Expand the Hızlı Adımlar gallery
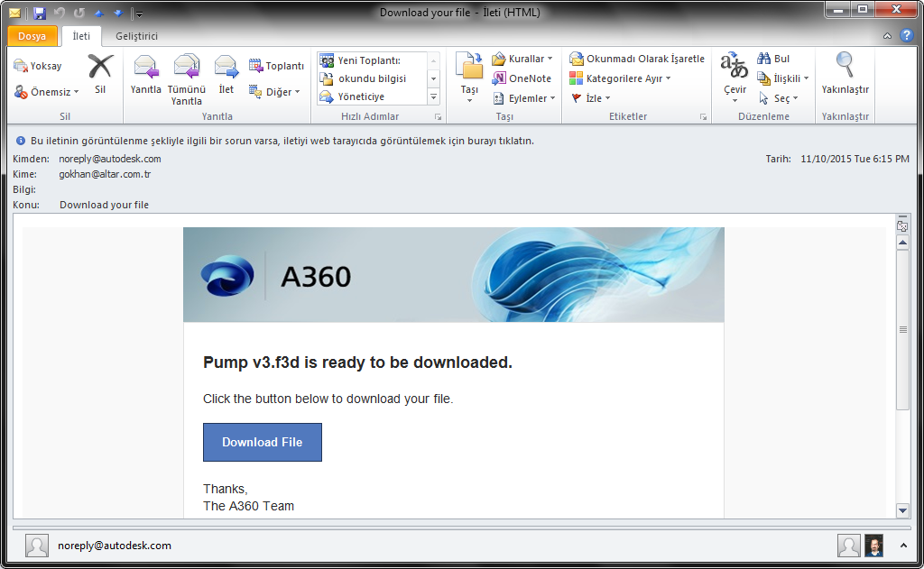This screenshot has height=569, width=924. 434,97
